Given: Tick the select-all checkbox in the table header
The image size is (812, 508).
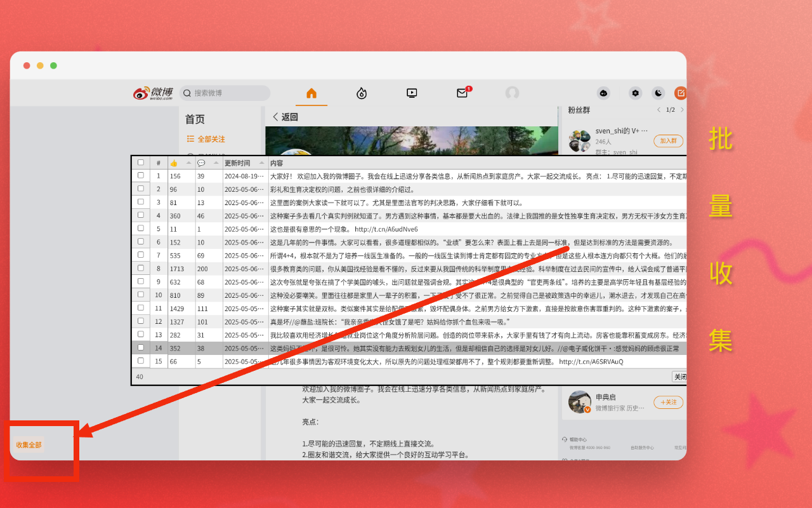Looking at the screenshot, I should 141,163.
